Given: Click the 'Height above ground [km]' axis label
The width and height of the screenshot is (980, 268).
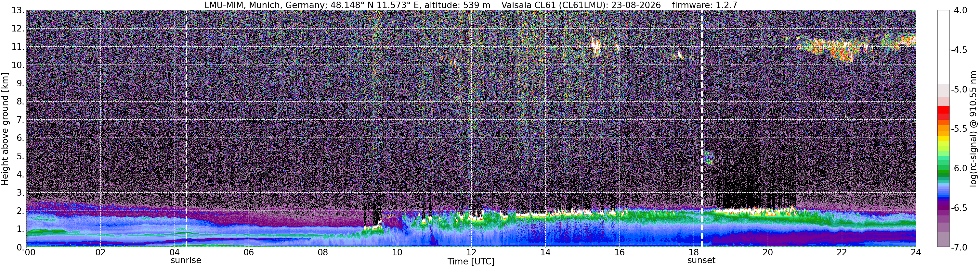Looking at the screenshot, I should pos(5,129).
